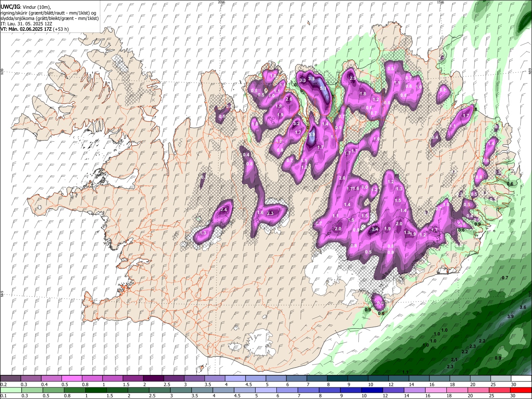The image size is (532, 399).
Task: Pick the pure red 30 rain-scale swatch
Action: pyautogui.click(x=521, y=390)
